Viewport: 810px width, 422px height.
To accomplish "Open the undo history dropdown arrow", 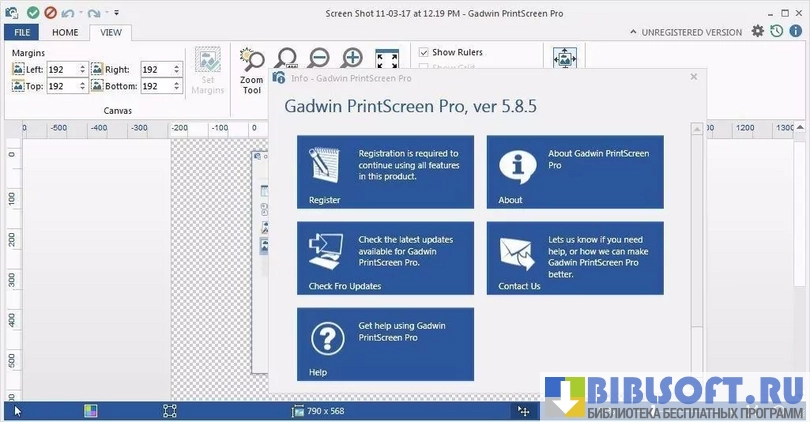I will coord(79,13).
